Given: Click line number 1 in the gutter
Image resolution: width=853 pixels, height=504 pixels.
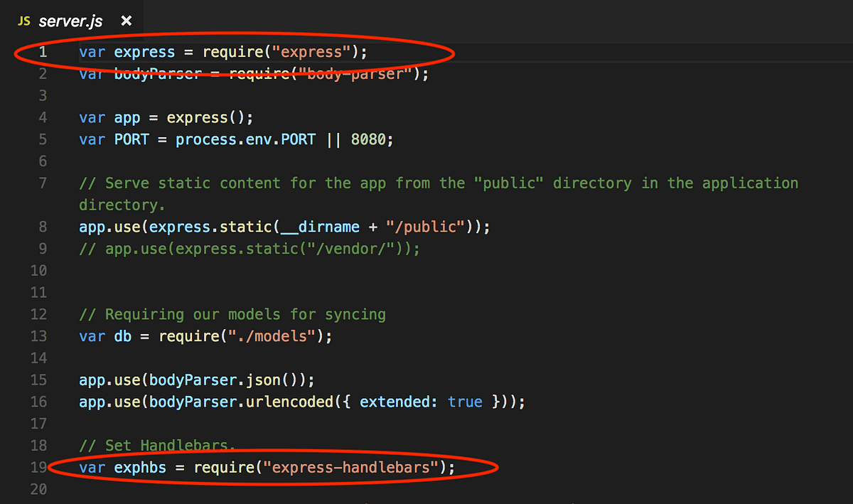Looking at the screenshot, I should pyautogui.click(x=43, y=51).
